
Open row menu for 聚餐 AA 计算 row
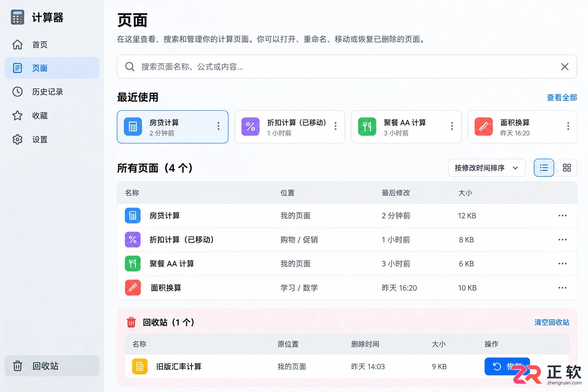click(x=562, y=264)
